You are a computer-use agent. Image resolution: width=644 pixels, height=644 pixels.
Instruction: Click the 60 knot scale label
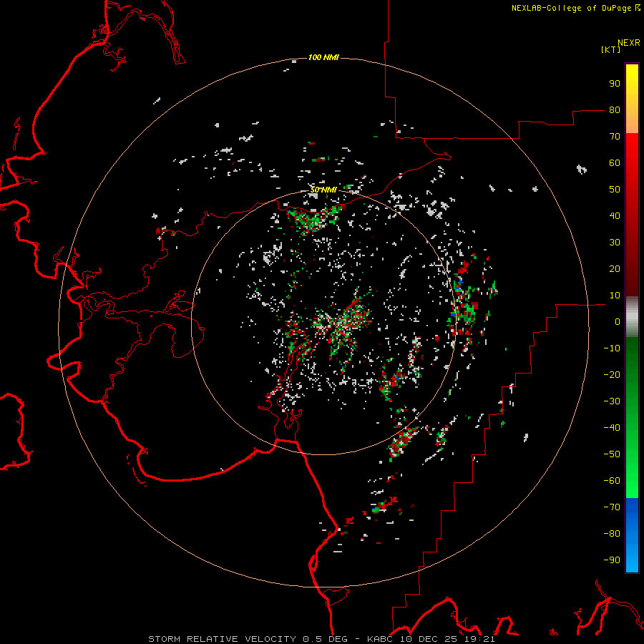coord(615,163)
